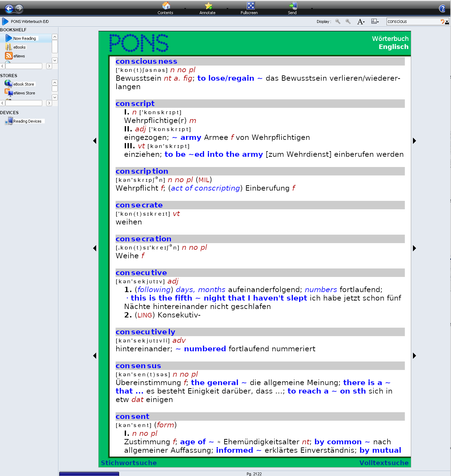Go forward with the grey forward arrow
Screen dimensions: 451x476
(19, 8)
